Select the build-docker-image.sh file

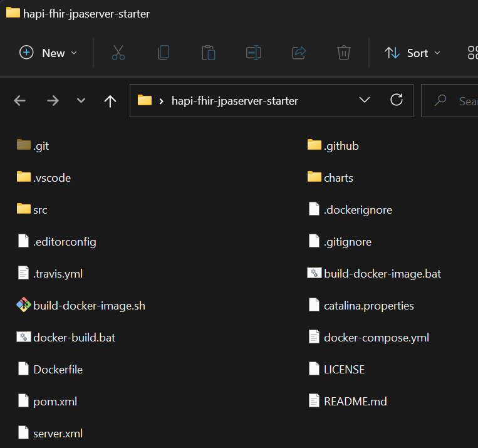[x=81, y=306]
